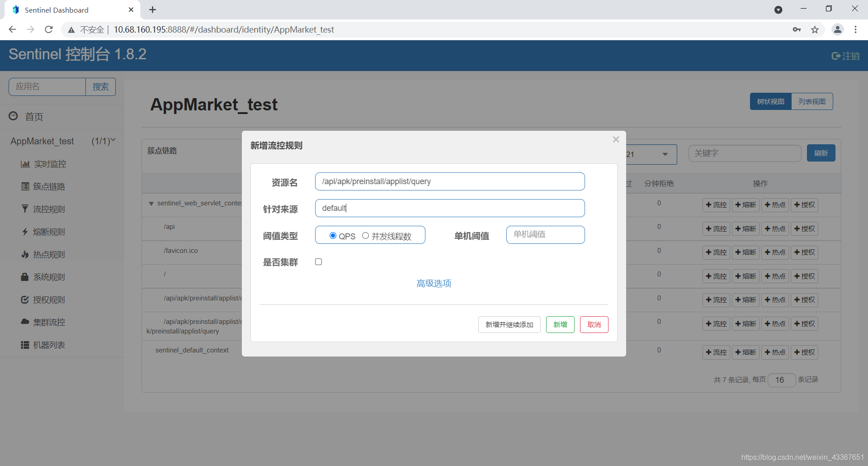Click the 热点规则 fire icon
The width and height of the screenshot is (868, 466).
[x=25, y=254]
